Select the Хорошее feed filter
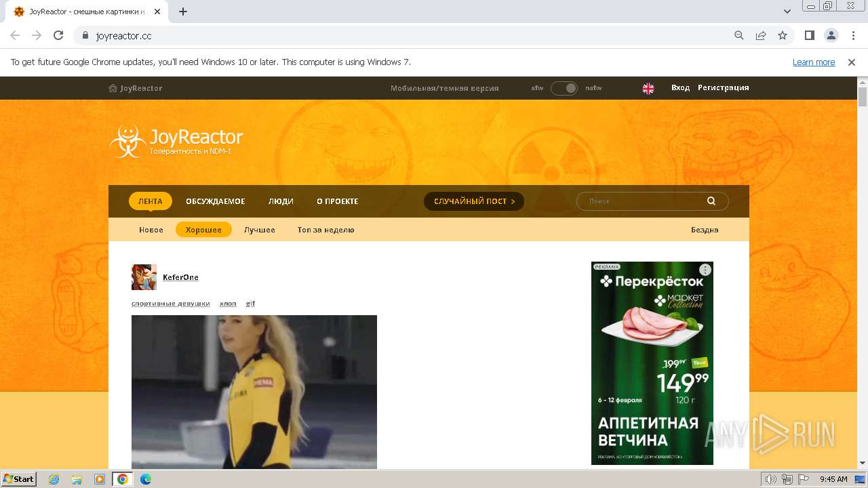 pyautogui.click(x=203, y=230)
